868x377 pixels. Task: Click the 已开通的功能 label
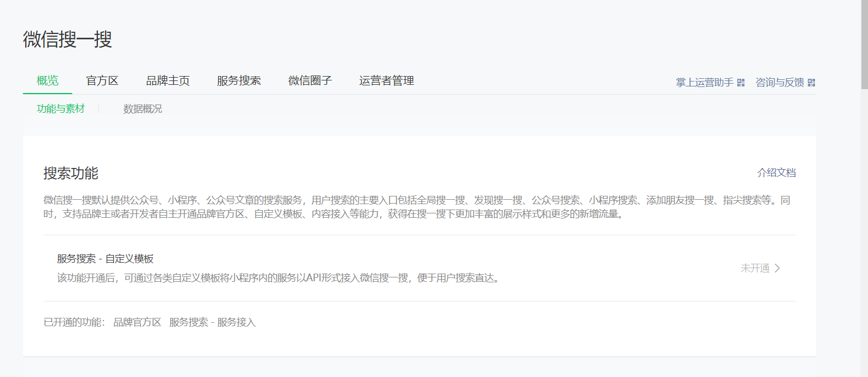[74, 322]
